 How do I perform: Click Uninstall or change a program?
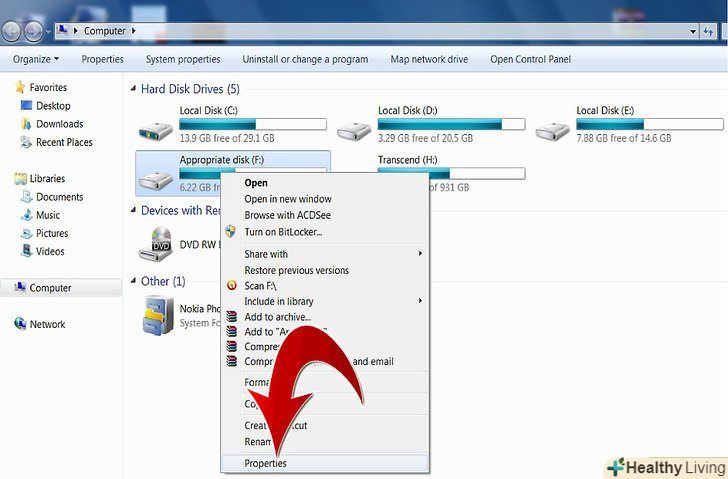[305, 59]
